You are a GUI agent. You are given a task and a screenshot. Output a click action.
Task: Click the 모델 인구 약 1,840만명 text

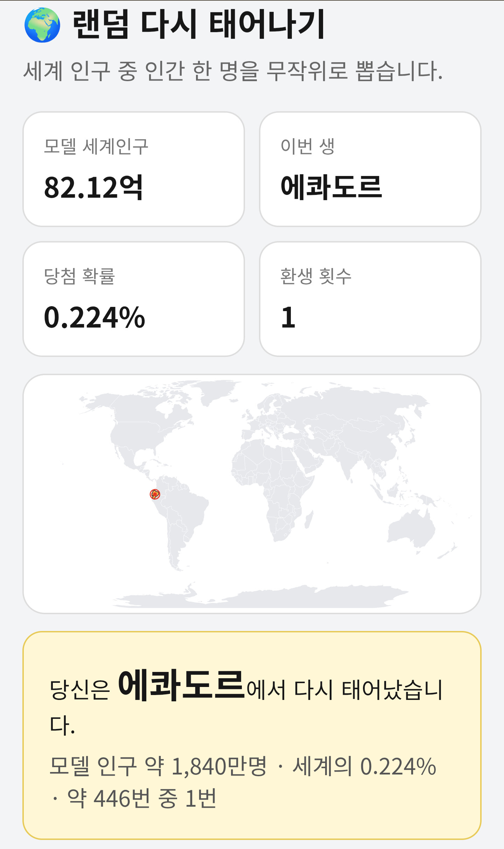pyautogui.click(x=158, y=766)
